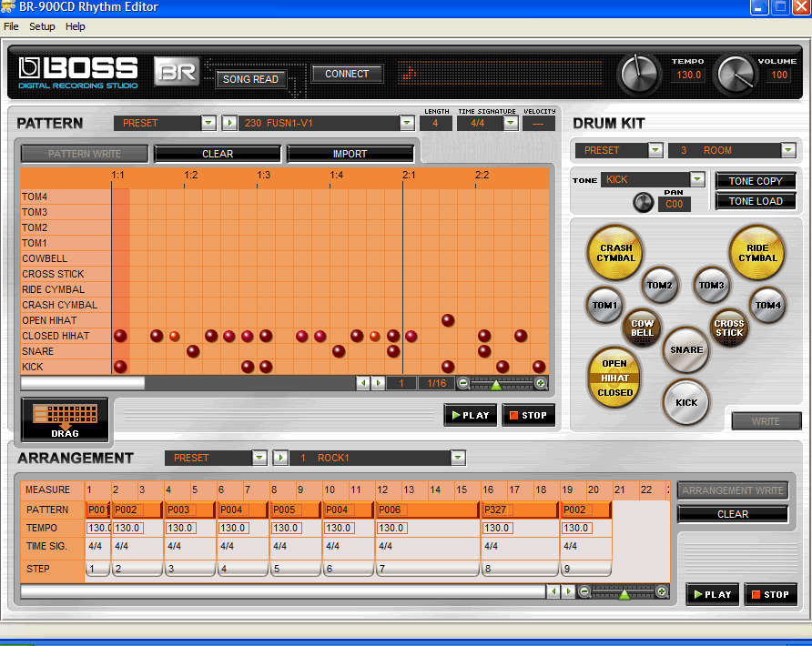
Task: Open the arrangement PRESET dropdown
Action: pos(259,458)
